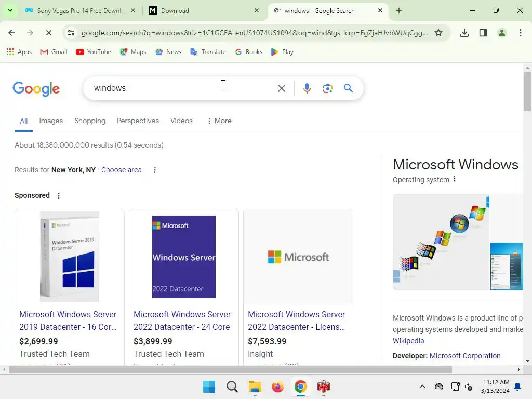Switch to the Download tab
The height and width of the screenshot is (399, 532).
(204, 11)
